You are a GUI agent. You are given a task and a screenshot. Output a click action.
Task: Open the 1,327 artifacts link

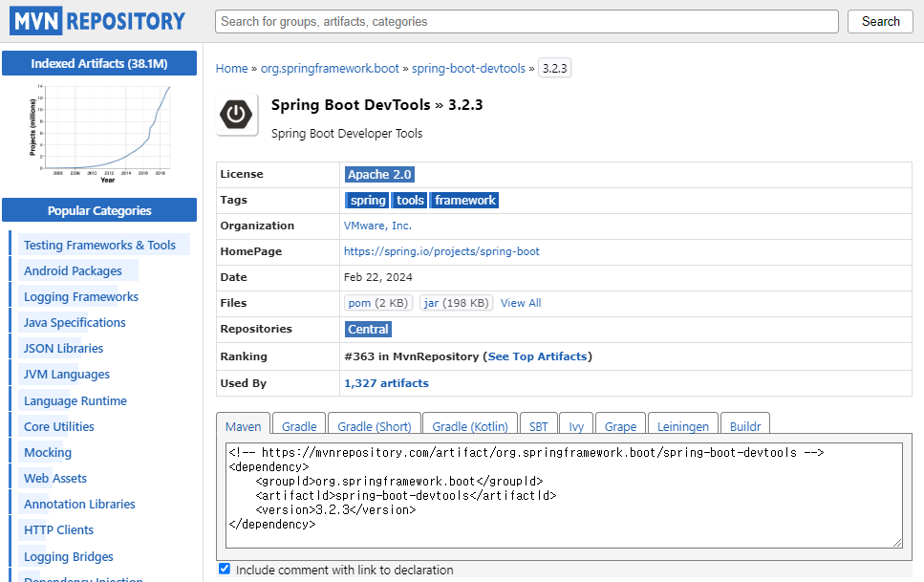[x=387, y=383]
